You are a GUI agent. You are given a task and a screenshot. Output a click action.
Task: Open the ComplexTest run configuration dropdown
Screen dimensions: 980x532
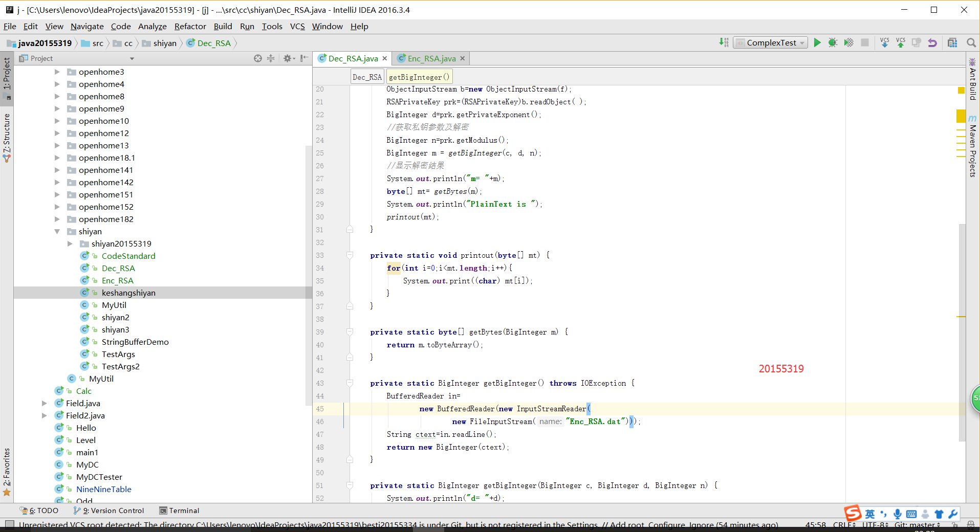pos(770,43)
